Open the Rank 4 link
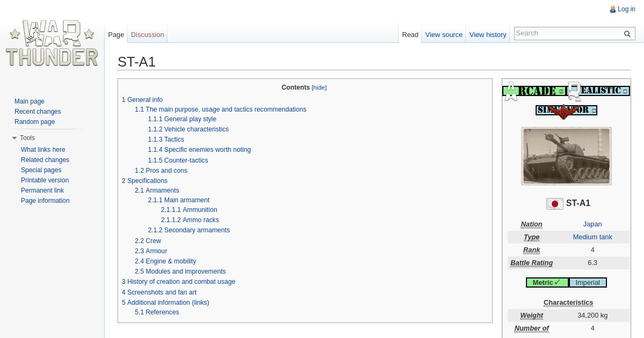 (x=592, y=250)
